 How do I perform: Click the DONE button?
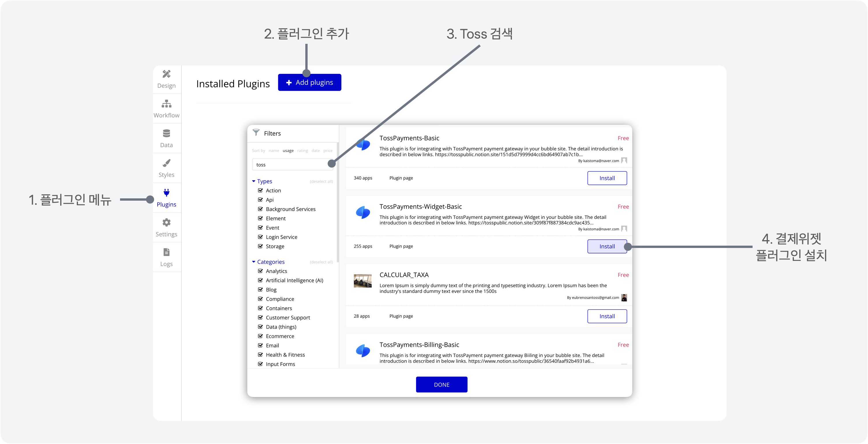tap(442, 385)
